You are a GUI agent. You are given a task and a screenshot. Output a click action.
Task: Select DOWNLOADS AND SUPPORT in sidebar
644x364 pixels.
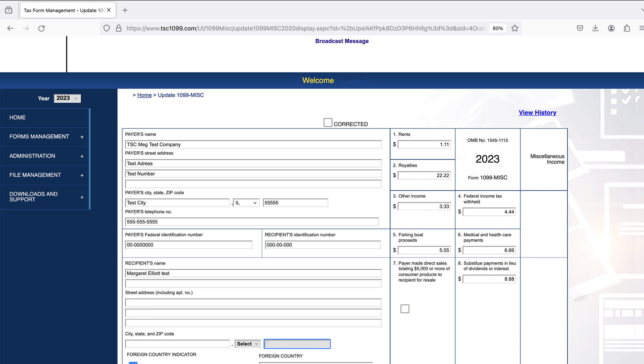tap(45, 197)
